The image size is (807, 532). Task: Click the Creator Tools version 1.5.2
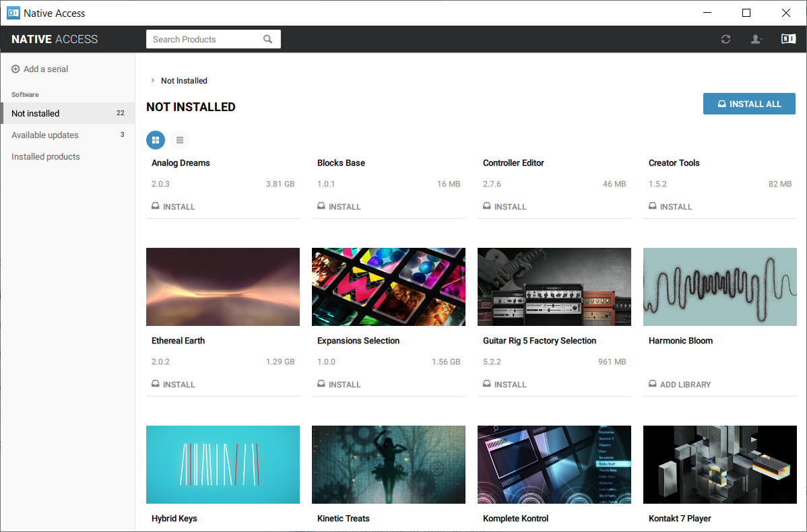click(x=657, y=184)
